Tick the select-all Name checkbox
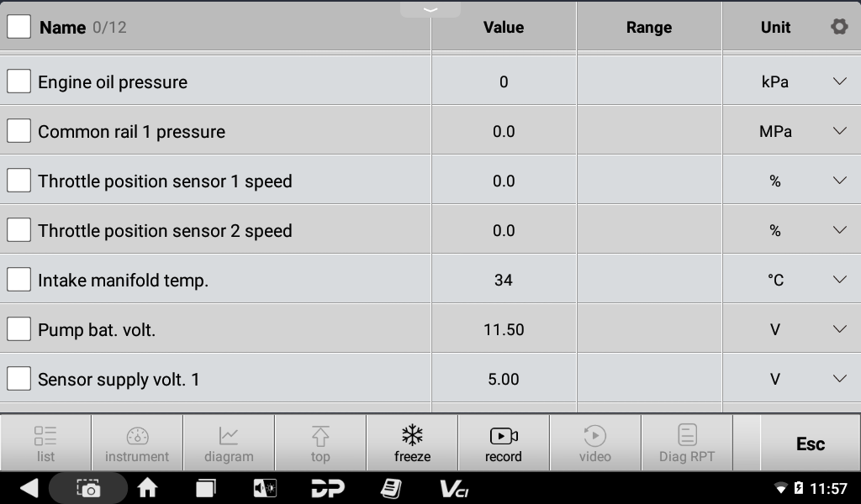This screenshot has width=861, height=504. coord(19,27)
